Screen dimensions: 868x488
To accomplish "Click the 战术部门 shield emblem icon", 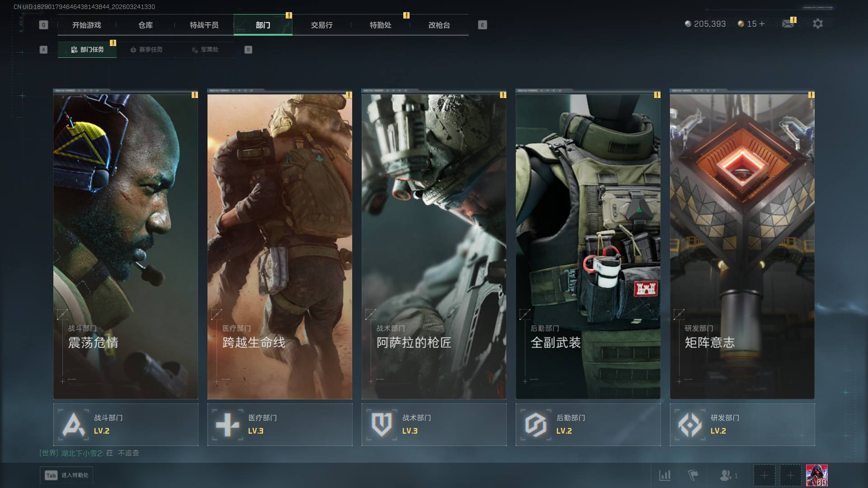I will 382,425.
